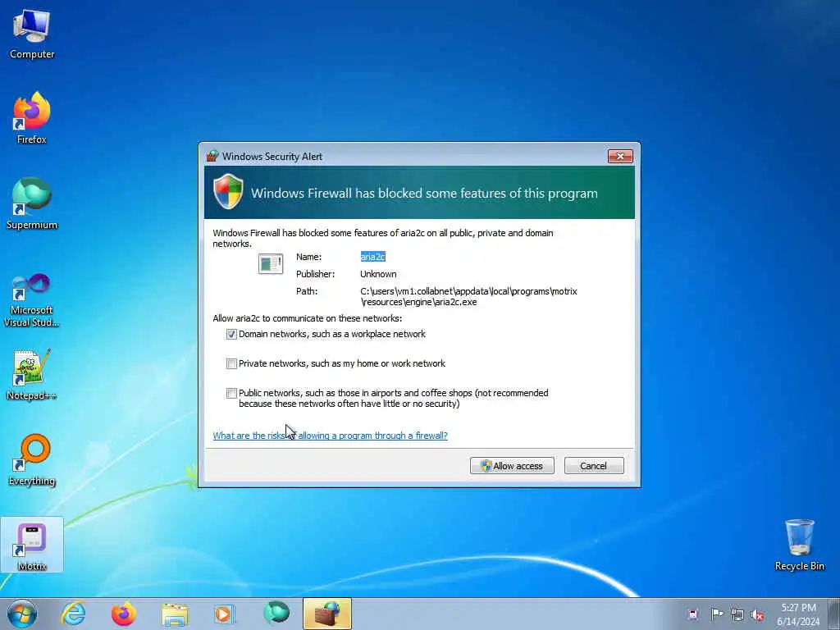Close the Windows Security Alert dialog
The height and width of the screenshot is (630, 840).
point(620,157)
